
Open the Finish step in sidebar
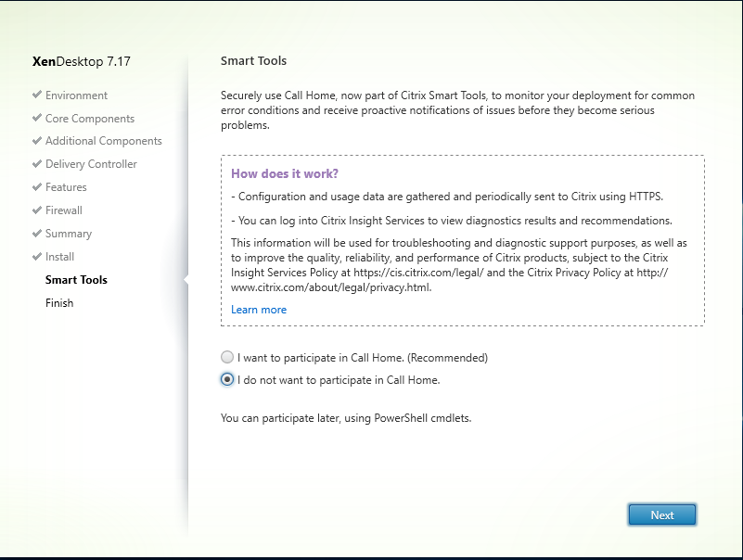click(x=59, y=303)
